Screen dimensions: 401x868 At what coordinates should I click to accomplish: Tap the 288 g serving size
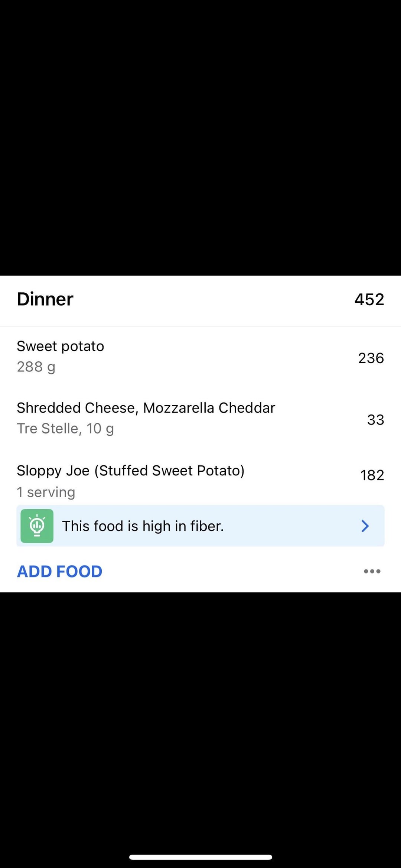[x=36, y=367]
